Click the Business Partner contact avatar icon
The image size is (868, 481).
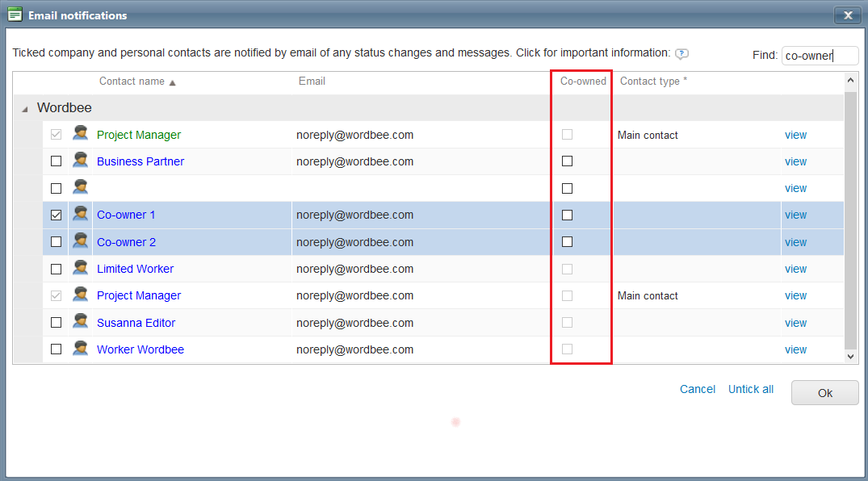coord(80,161)
